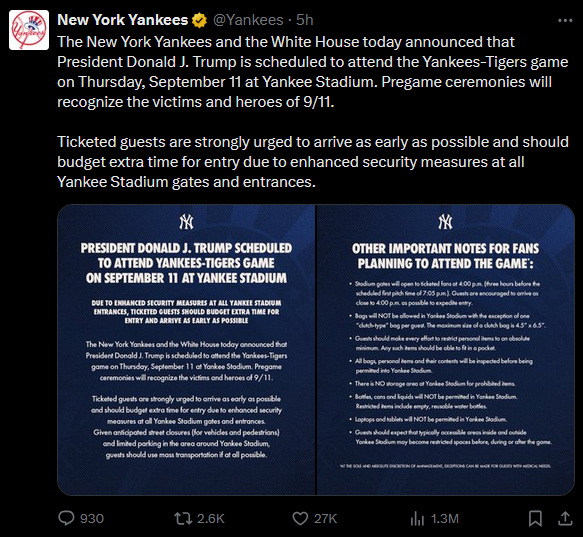The width and height of the screenshot is (583, 537).
Task: Open the three-dot more options menu
Action: point(565,20)
